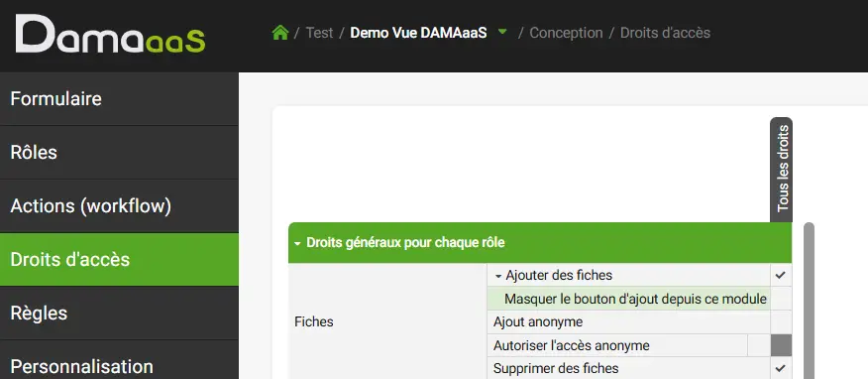
Task: Click the Test breadcrumb link
Action: (x=319, y=33)
